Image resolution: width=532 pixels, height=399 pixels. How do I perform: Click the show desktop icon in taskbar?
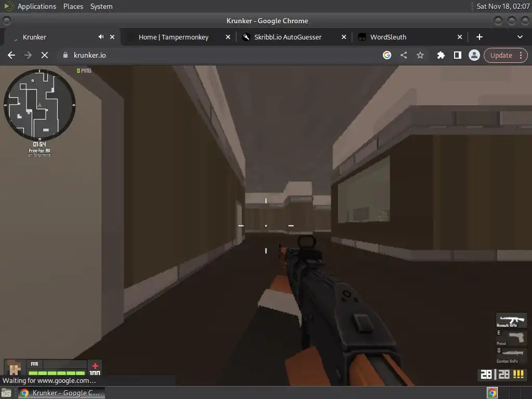pyautogui.click(x=6, y=393)
